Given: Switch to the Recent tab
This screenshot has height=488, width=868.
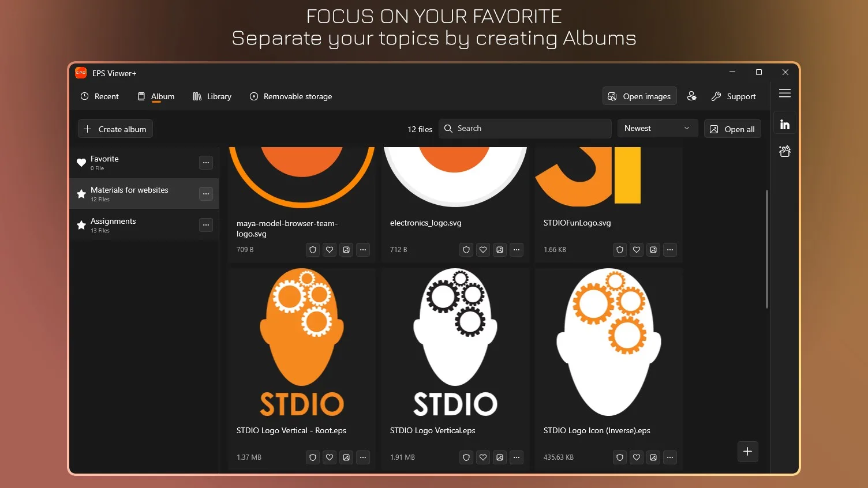Looking at the screenshot, I should [100, 96].
